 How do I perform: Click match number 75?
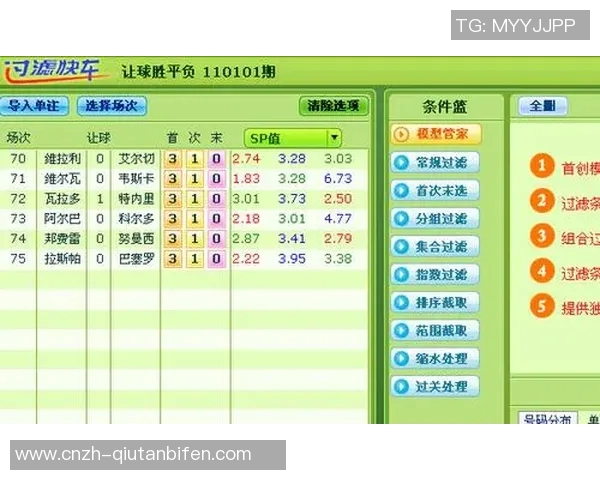pyautogui.click(x=18, y=259)
